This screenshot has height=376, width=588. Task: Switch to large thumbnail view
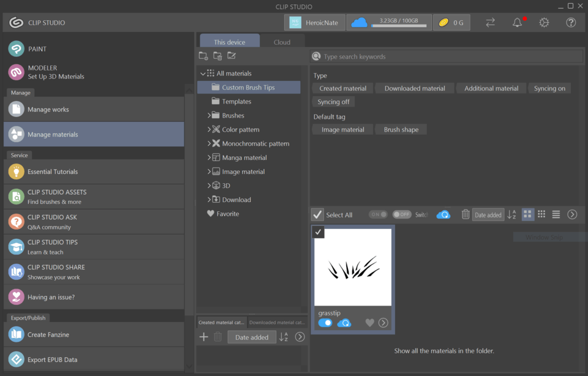point(527,214)
